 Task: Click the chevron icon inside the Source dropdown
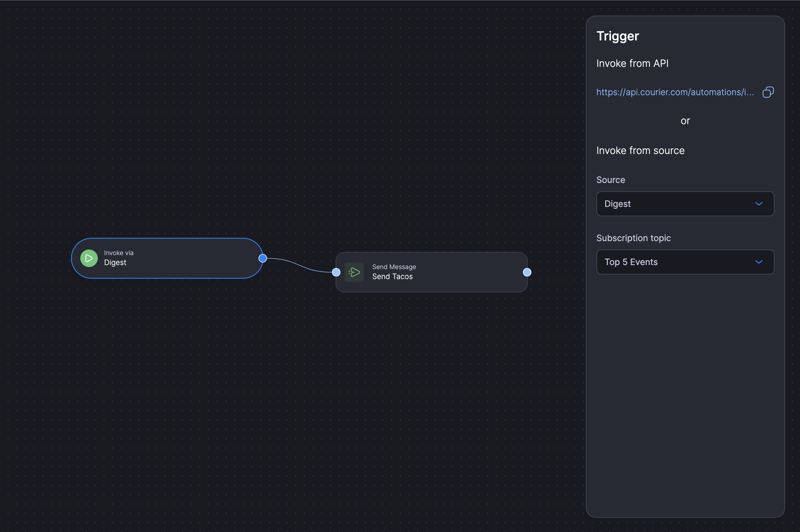click(759, 203)
